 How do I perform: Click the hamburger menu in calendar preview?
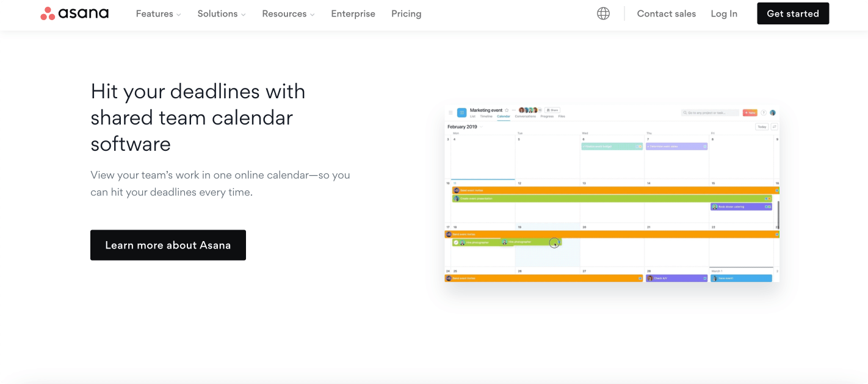pos(450,112)
